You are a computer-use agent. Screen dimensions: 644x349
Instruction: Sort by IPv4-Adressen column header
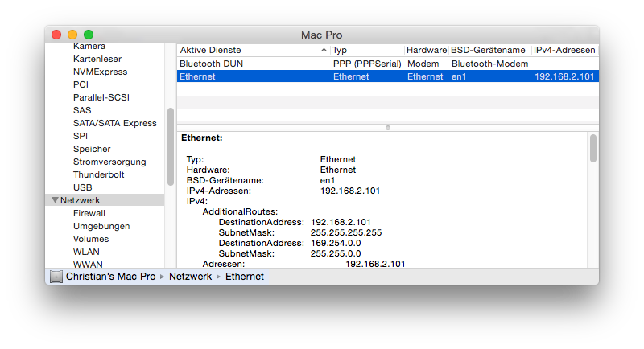[x=564, y=50]
